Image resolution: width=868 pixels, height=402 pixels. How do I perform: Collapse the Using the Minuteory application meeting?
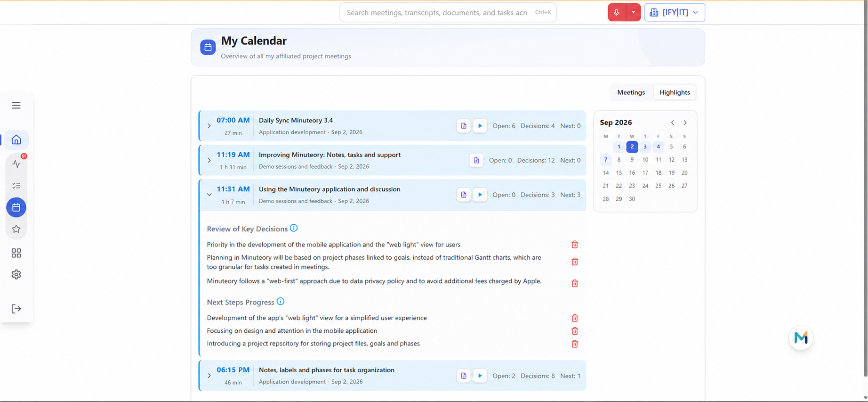coord(209,195)
